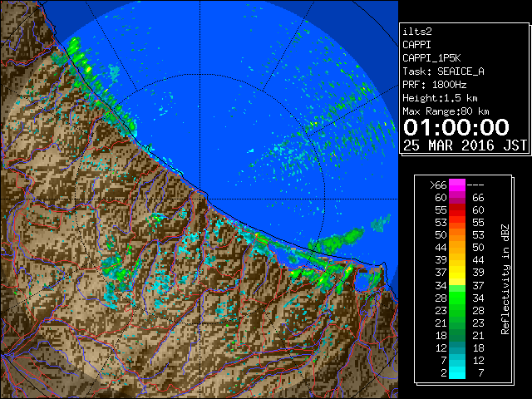
Task: Click the teal 12–18 dBZ legend band
Action: 457,347
